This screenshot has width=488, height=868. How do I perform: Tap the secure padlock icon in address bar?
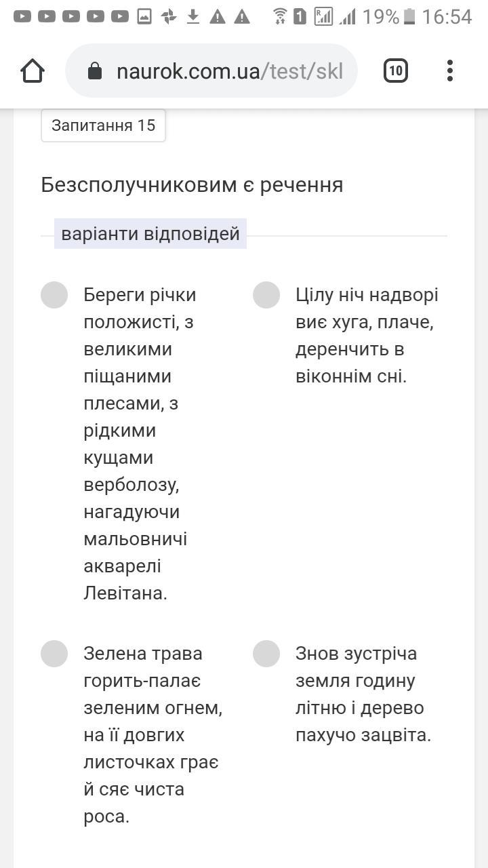click(95, 71)
